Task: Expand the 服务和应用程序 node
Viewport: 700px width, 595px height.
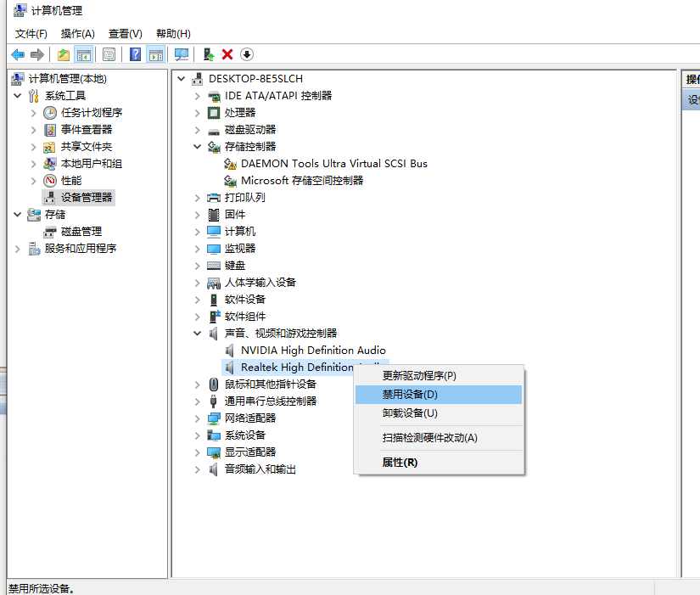Action: (18, 249)
